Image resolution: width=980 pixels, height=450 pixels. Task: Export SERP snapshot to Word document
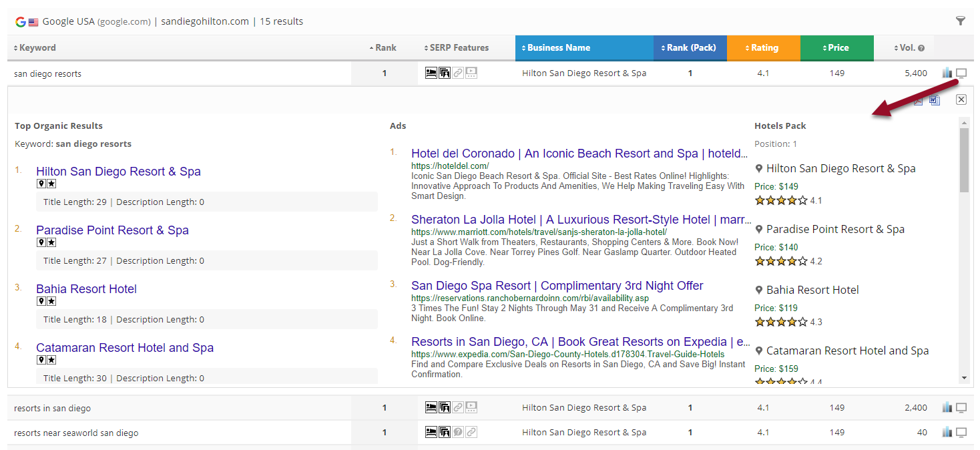[935, 100]
